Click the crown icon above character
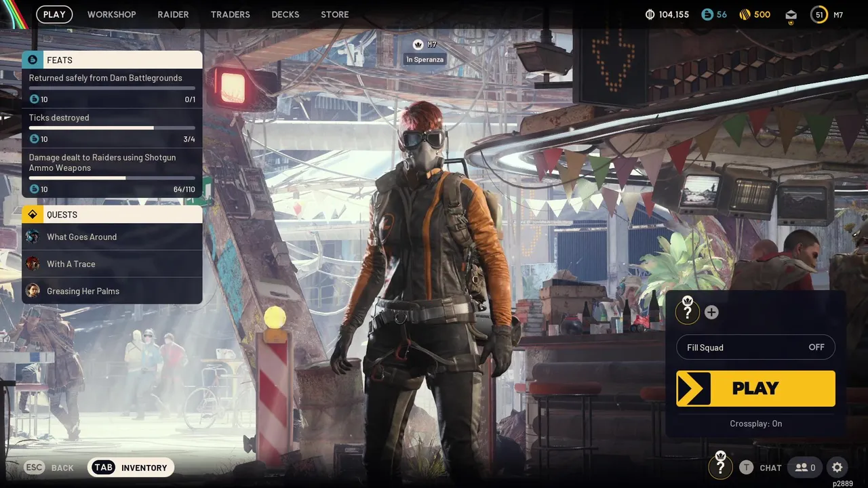The height and width of the screenshot is (488, 868). point(418,45)
